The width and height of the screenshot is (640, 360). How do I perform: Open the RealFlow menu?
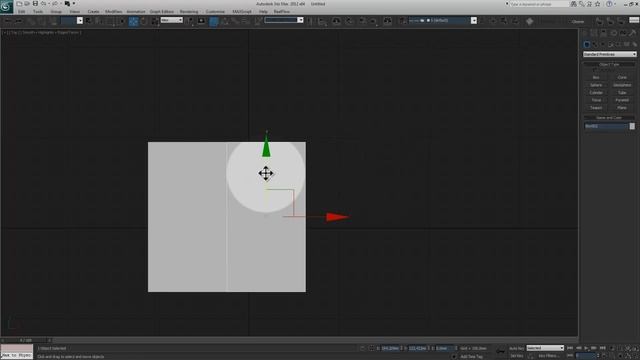coord(282,12)
